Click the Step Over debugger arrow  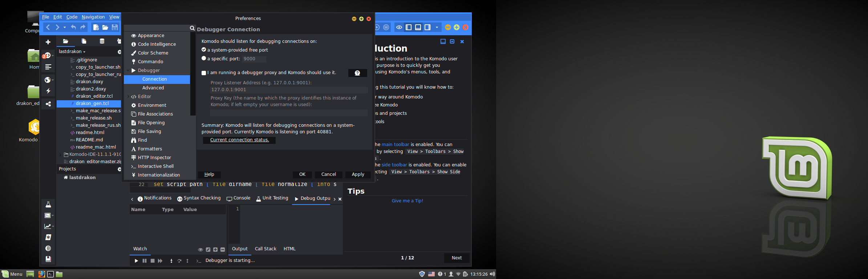pyautogui.click(x=179, y=261)
